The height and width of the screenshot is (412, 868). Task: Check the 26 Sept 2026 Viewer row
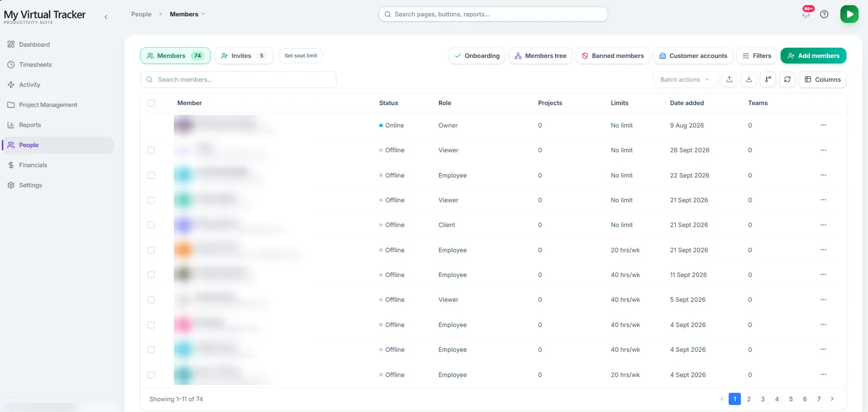[151, 150]
